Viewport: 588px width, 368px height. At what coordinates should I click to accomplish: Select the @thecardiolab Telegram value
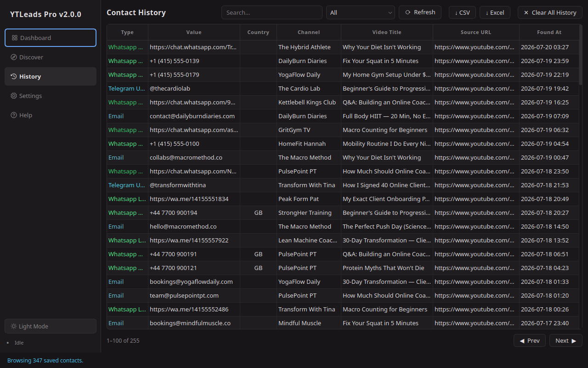194,88
